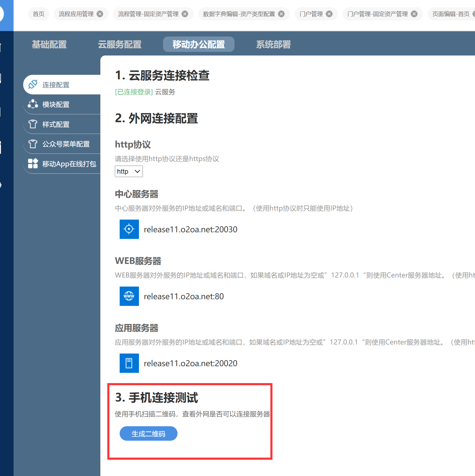Open the 基础配置 section

pos(49,44)
